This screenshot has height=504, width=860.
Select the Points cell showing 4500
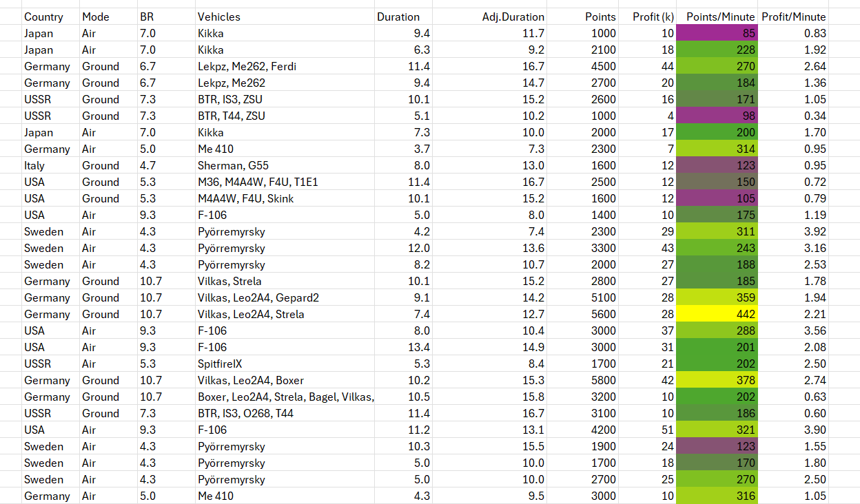(583, 66)
